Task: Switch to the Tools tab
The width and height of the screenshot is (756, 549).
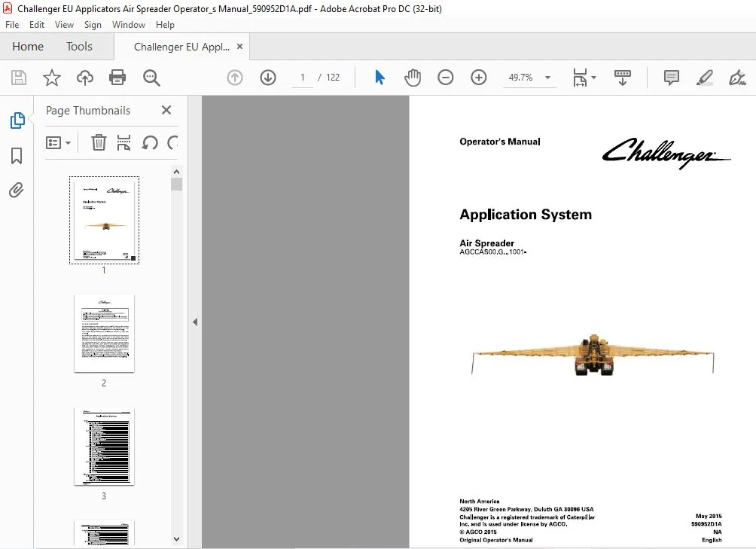Action: click(79, 46)
